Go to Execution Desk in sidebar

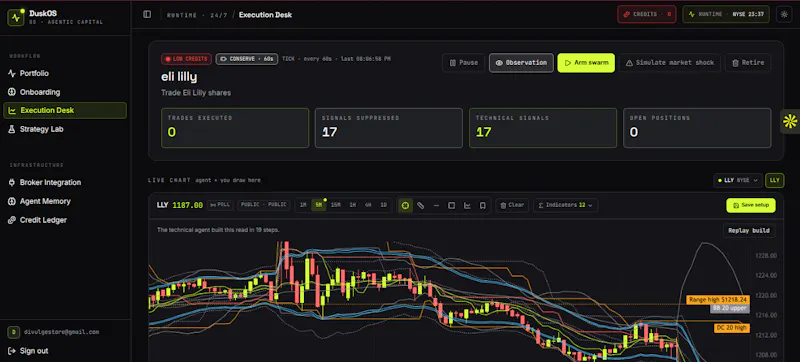coord(65,111)
